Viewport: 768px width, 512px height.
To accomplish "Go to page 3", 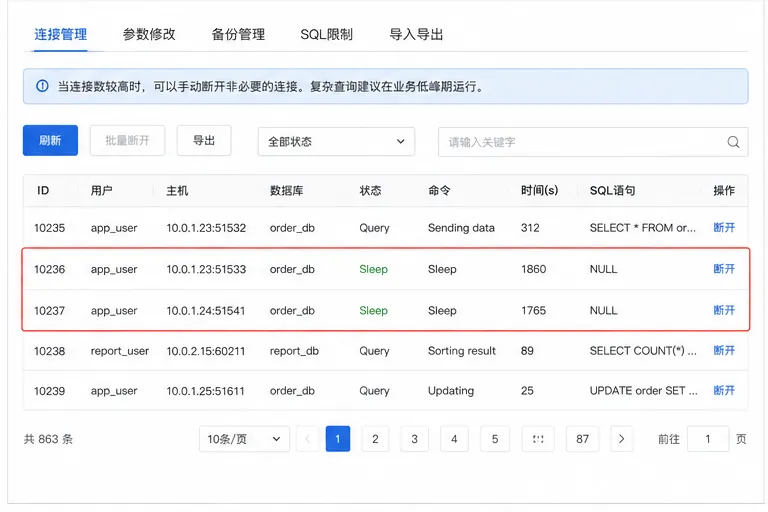I will [414, 439].
